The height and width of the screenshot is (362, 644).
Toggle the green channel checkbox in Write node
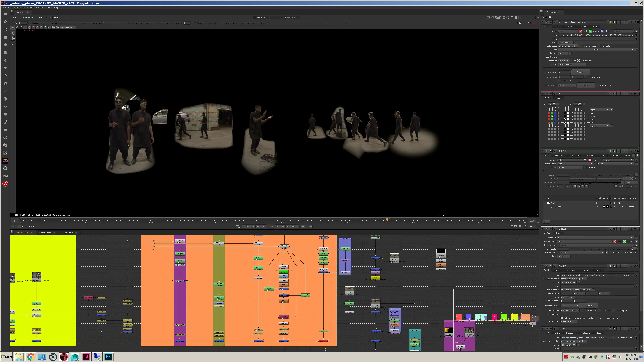590,31
